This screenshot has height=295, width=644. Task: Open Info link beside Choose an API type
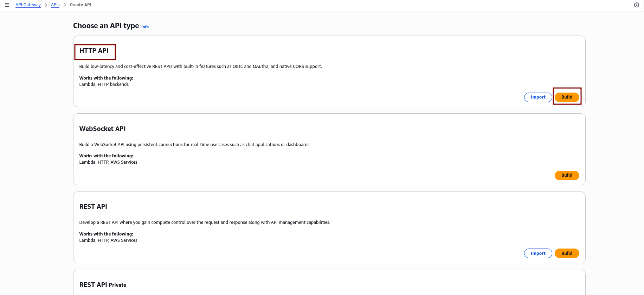[145, 27]
